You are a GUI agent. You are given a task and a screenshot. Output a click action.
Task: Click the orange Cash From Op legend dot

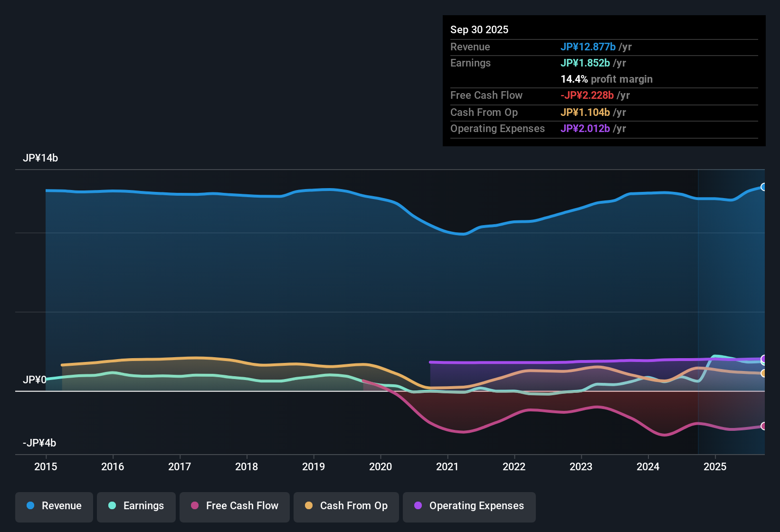pos(309,505)
